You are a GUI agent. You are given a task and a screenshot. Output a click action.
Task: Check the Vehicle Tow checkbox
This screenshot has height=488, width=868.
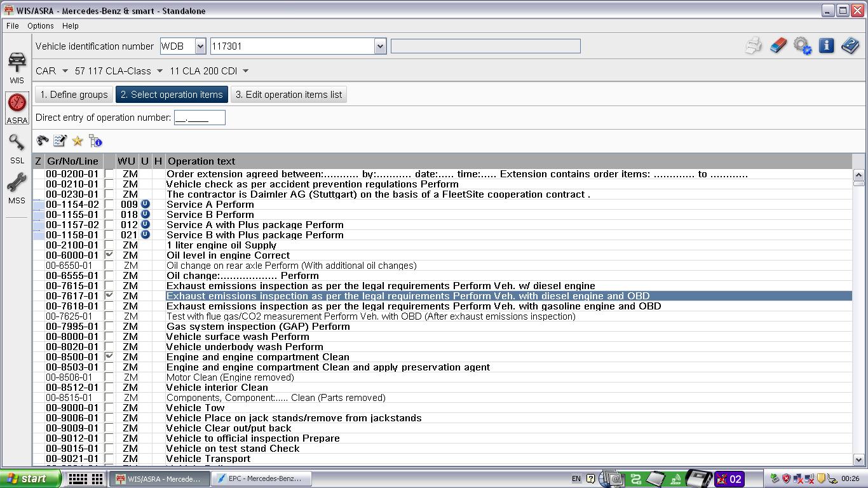tap(109, 407)
